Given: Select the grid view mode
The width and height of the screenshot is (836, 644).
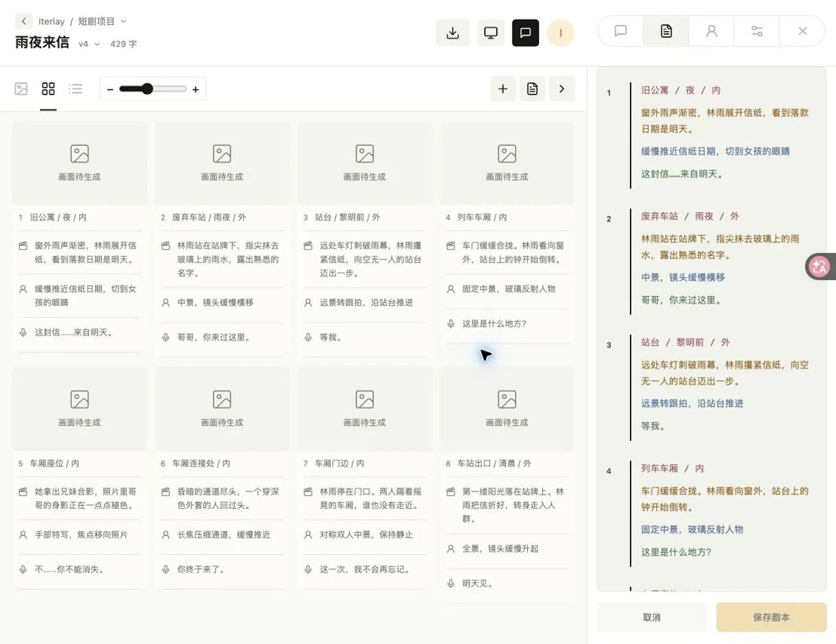Looking at the screenshot, I should point(48,89).
